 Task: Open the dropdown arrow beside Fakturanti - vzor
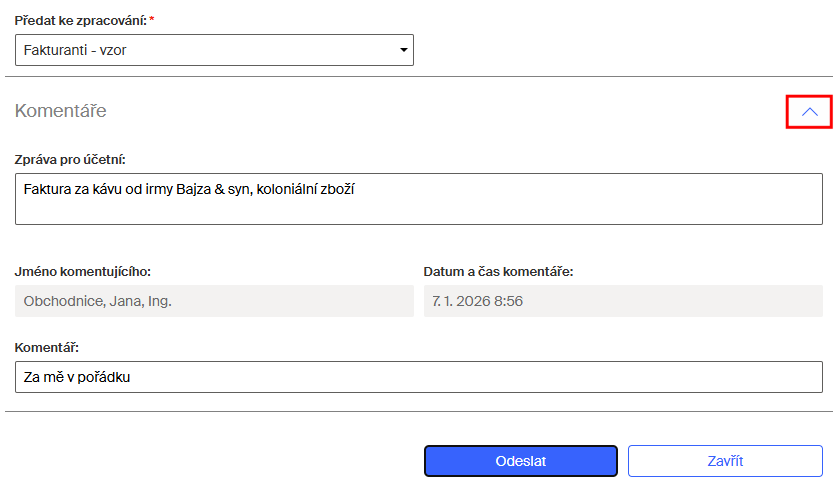(403, 50)
